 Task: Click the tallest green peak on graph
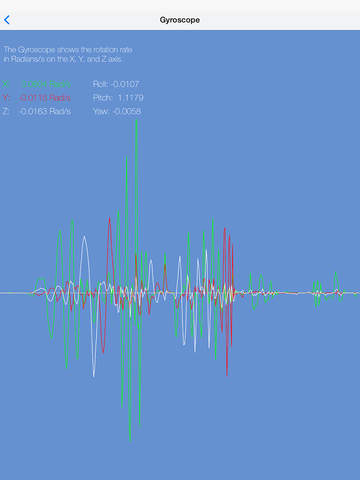[x=136, y=122]
